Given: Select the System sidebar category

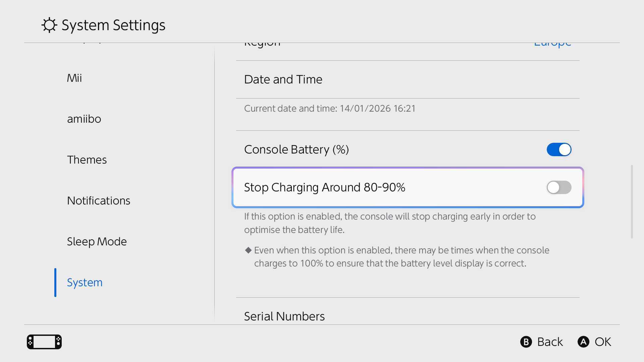Looking at the screenshot, I should [x=85, y=283].
